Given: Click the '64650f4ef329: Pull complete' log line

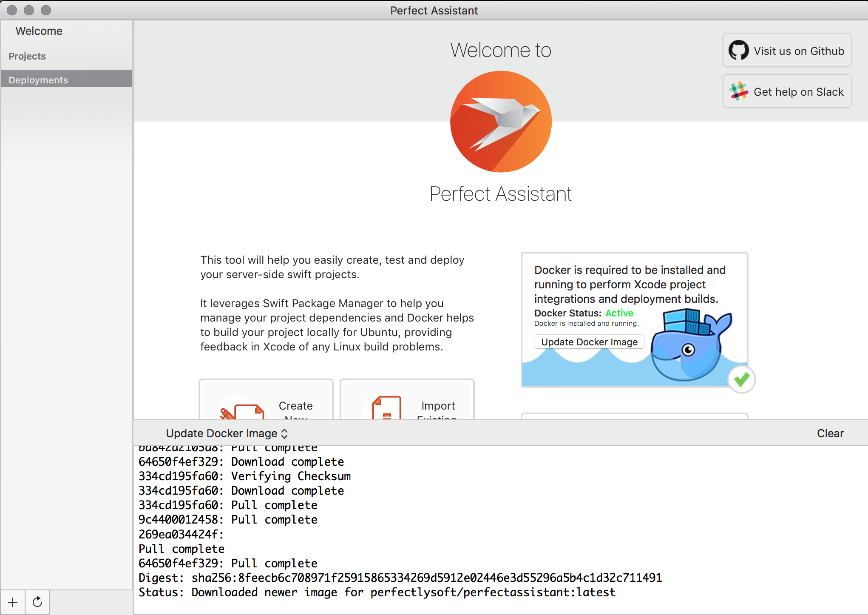Looking at the screenshot, I should pos(228,563).
